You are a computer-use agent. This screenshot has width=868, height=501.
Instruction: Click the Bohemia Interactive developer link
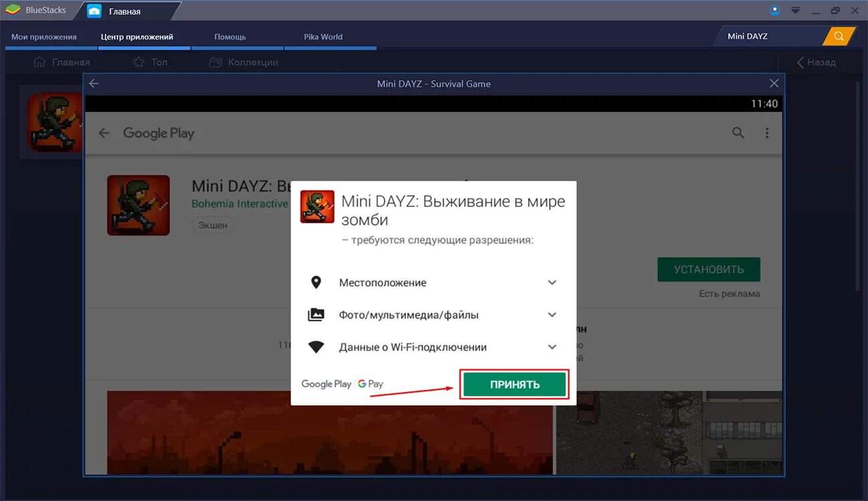(x=240, y=204)
